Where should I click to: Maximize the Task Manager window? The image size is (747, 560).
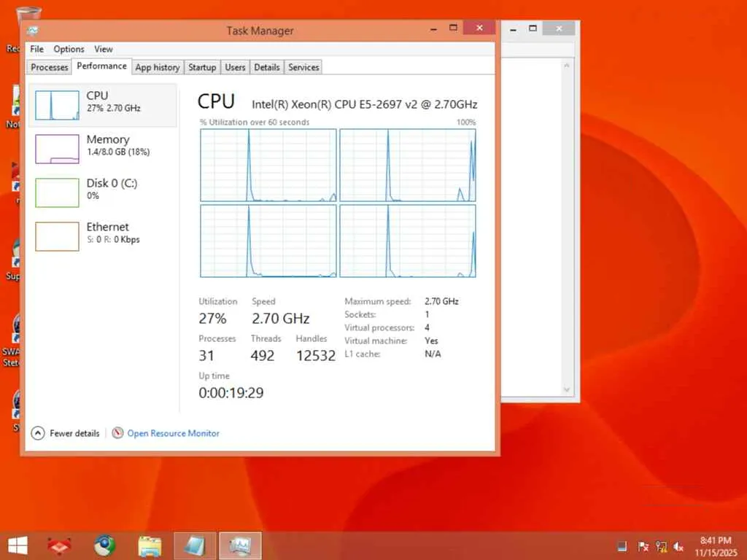coord(453,28)
